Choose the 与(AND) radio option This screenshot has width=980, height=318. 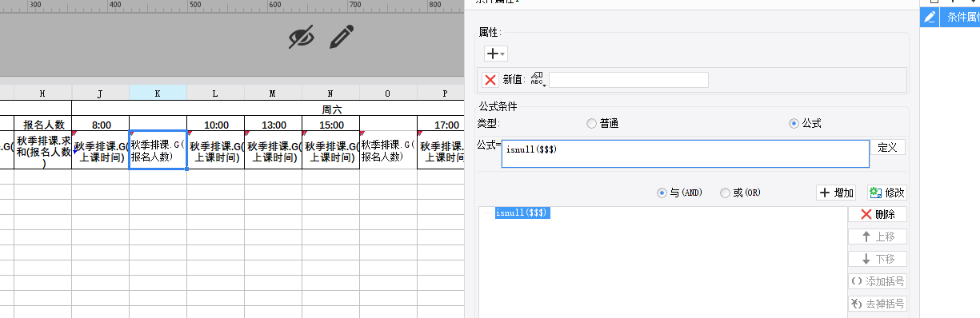tap(679, 193)
